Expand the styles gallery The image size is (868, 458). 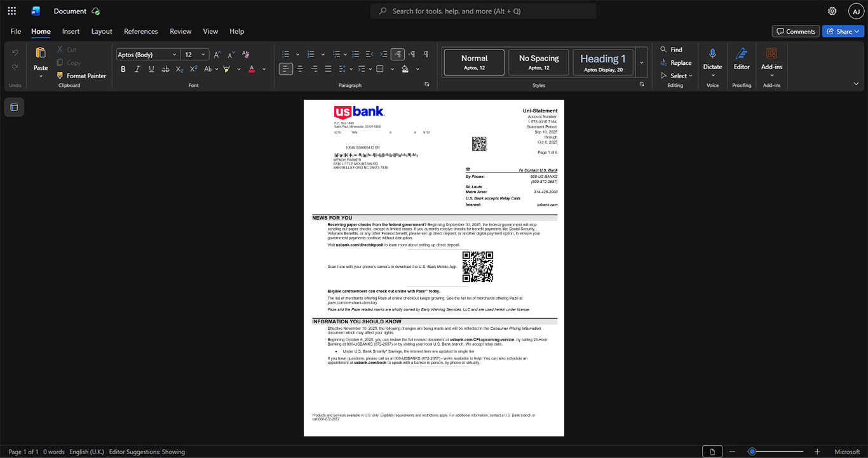tap(641, 62)
